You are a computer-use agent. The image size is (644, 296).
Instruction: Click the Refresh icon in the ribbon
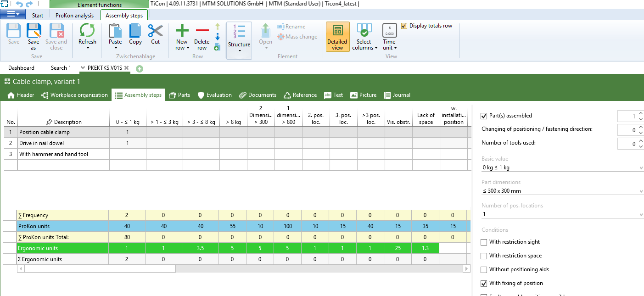click(x=87, y=31)
